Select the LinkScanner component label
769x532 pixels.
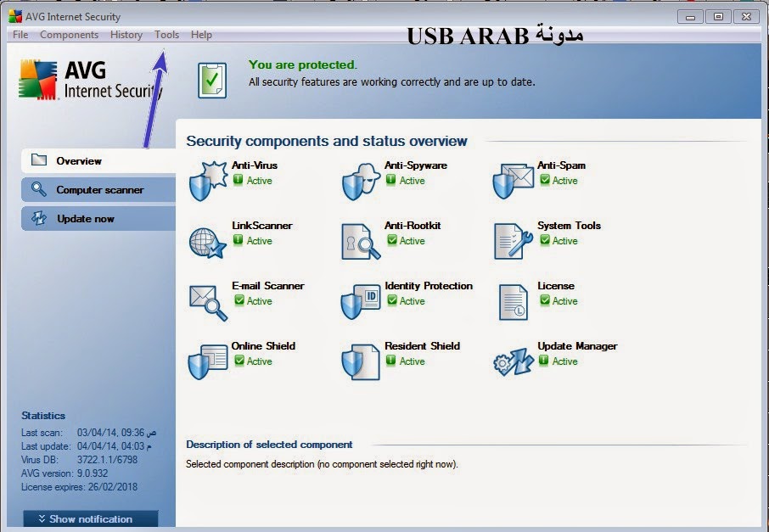point(262,226)
